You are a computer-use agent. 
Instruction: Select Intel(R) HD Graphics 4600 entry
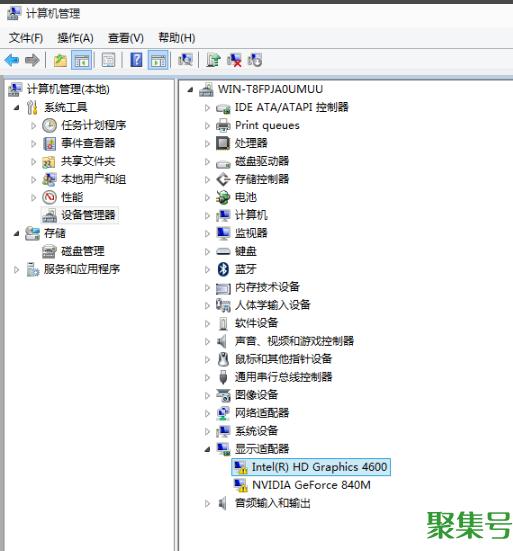coord(319,467)
